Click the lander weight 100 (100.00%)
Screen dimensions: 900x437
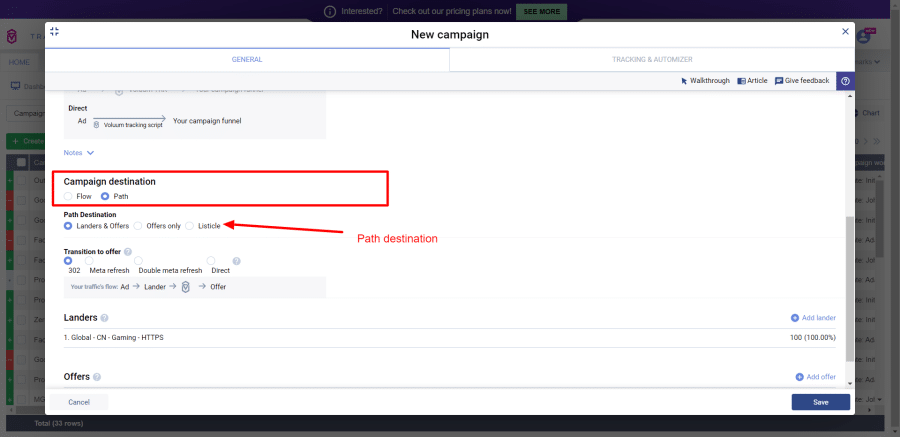813,338
